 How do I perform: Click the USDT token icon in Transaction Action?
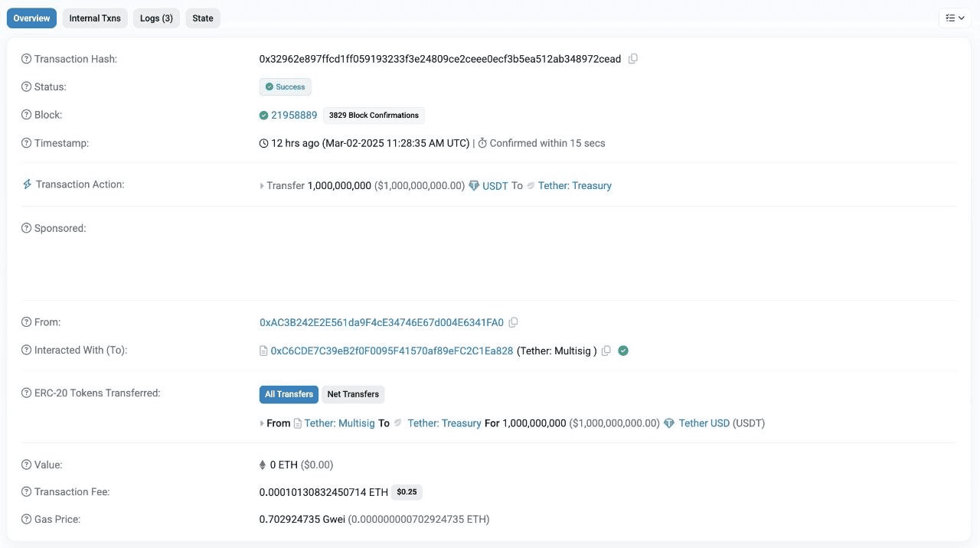click(474, 186)
